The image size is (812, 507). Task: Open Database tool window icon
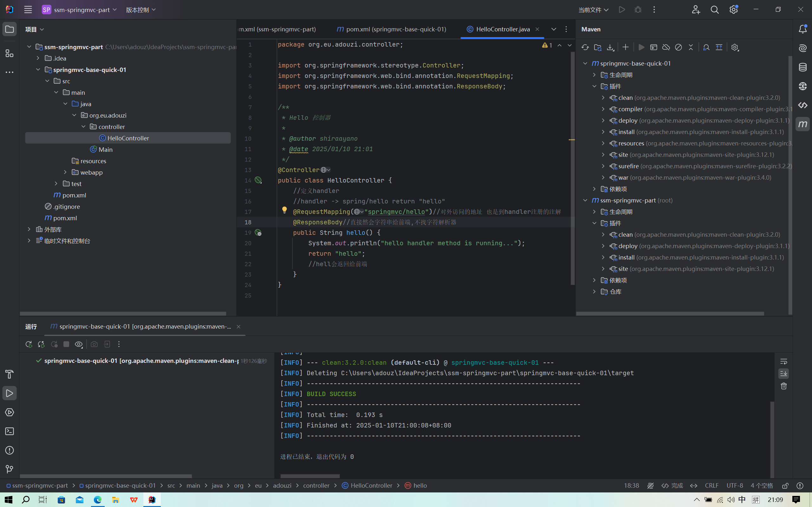click(802, 67)
